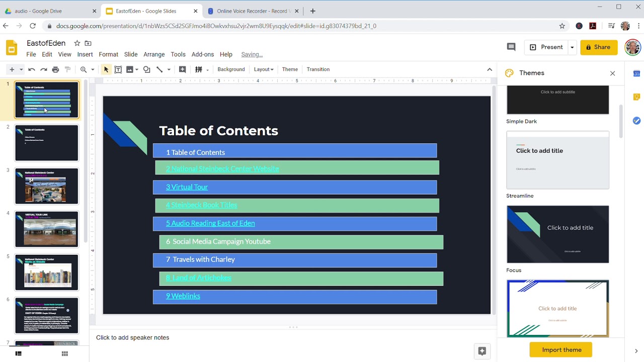Select slide 3 National Steinbeck Center thumbnail
Viewport: 644px width, 362px height.
tap(46, 186)
